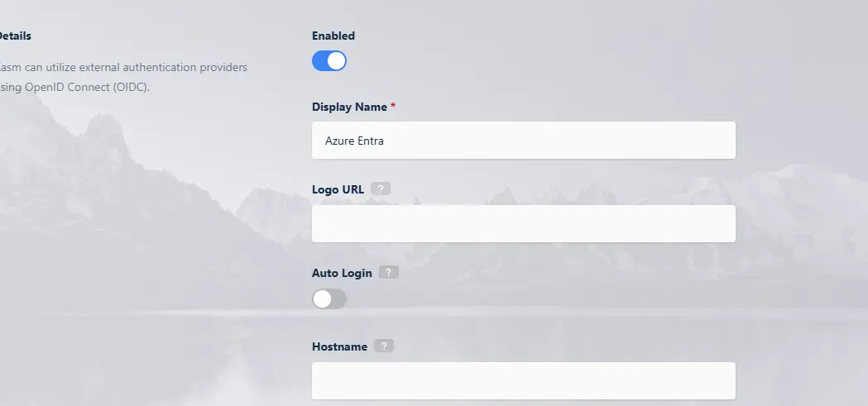The image size is (868, 406).
Task: Click the "external authentication providers" description line
Action: point(124,67)
